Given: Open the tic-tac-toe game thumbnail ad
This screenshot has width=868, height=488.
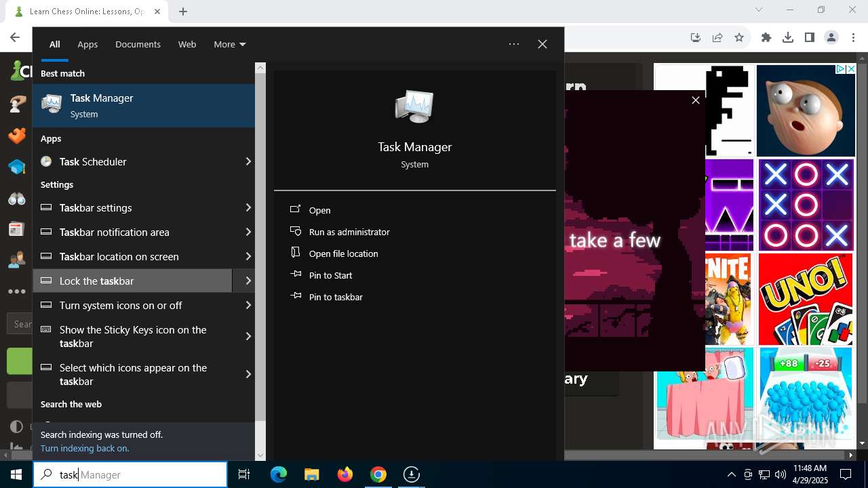Looking at the screenshot, I should point(806,205).
